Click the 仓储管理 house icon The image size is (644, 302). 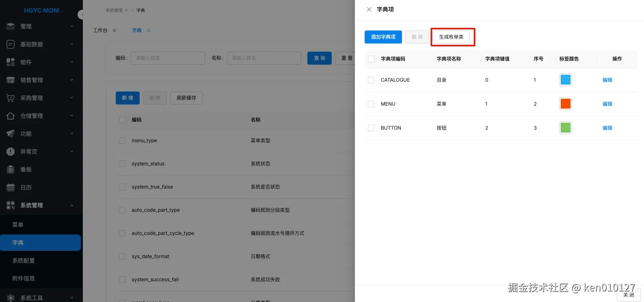pyautogui.click(x=11, y=116)
